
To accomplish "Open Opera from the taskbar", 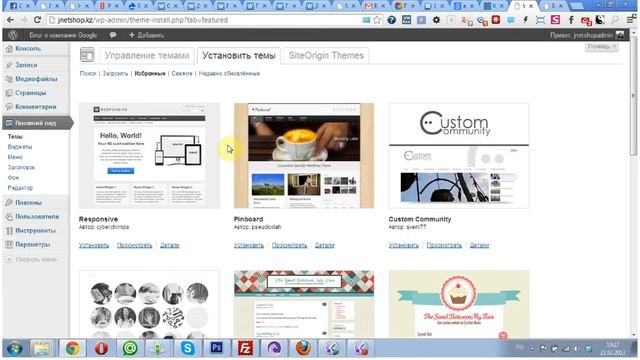I will [101, 349].
